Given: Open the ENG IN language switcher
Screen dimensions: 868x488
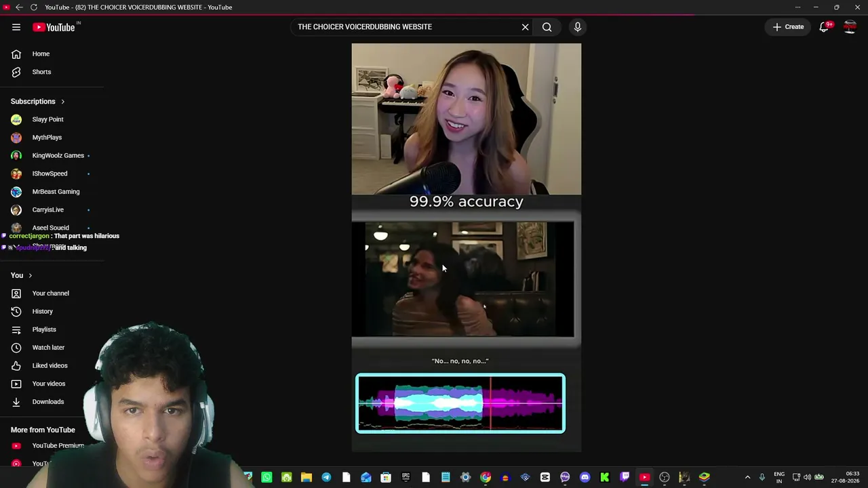Looking at the screenshot, I should click(779, 477).
